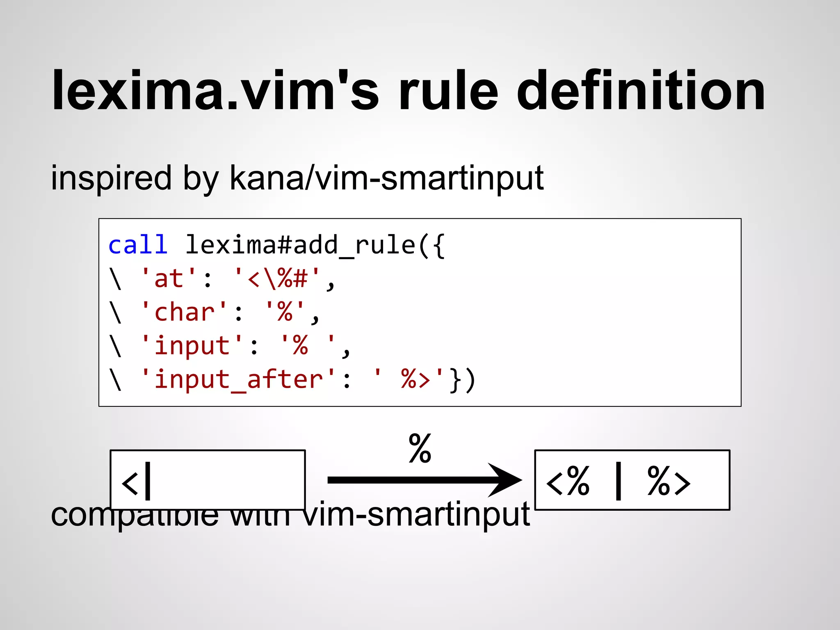Click the code line 'call lexima#add_rule({'
This screenshot has width=840, height=630.
276,246
